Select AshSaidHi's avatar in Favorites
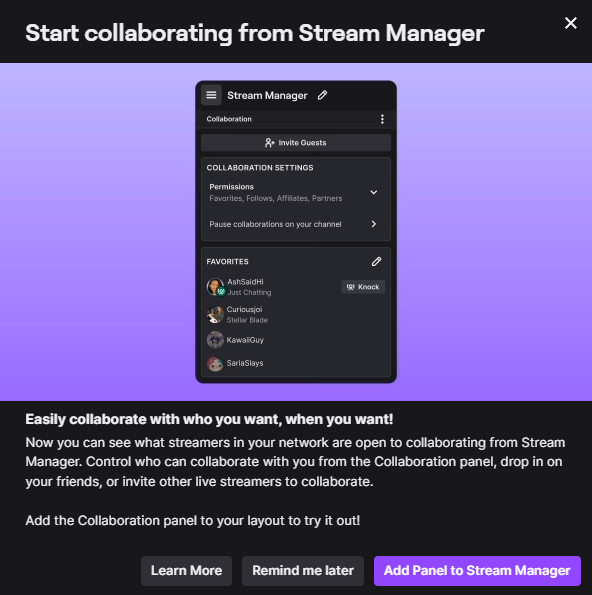Viewport: 592px width, 595px height. [215, 287]
